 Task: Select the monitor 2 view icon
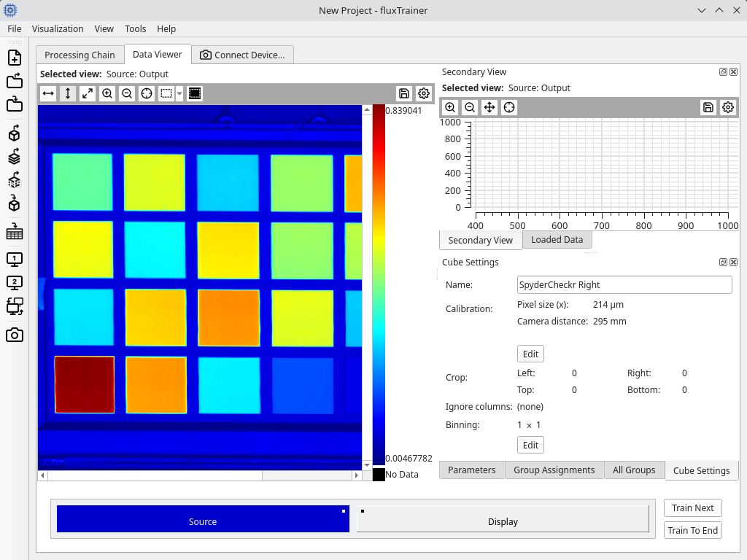pos(15,282)
